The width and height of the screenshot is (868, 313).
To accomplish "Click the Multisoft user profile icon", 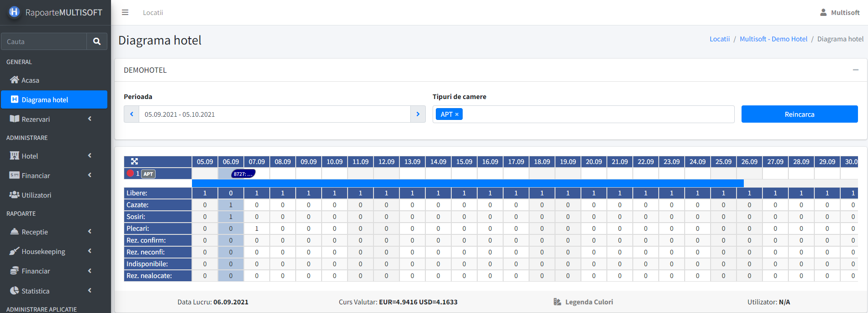I will coord(823,13).
